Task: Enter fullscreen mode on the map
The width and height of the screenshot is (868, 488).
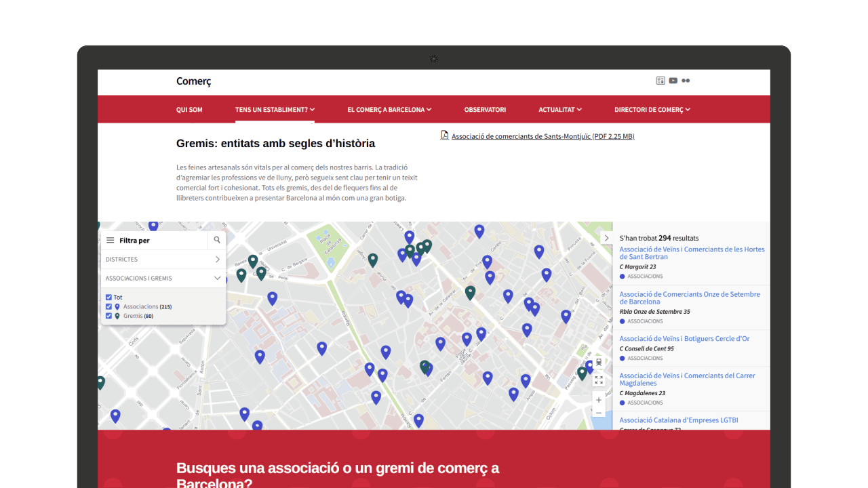Action: coord(599,380)
